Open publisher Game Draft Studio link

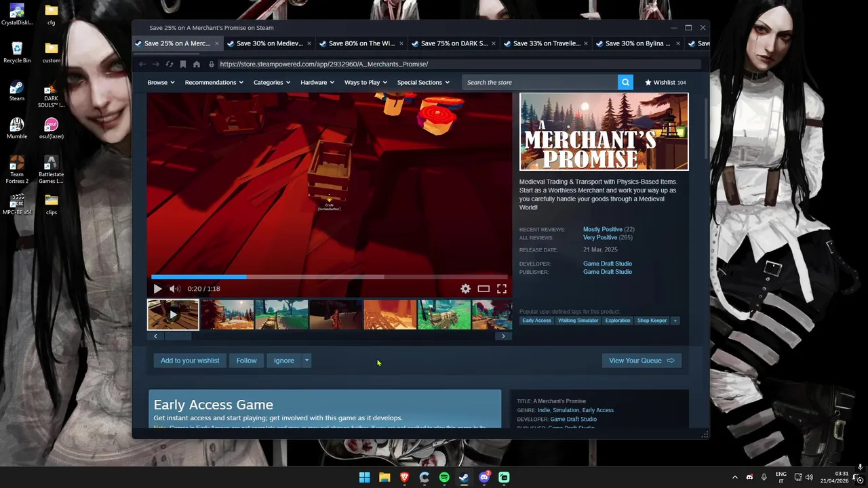[x=608, y=272]
